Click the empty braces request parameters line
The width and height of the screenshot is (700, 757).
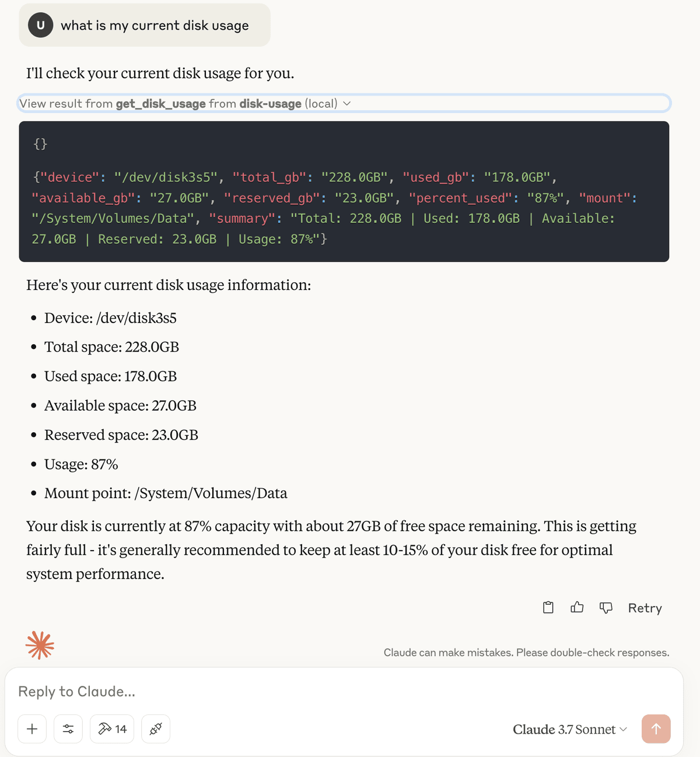pos(41,143)
